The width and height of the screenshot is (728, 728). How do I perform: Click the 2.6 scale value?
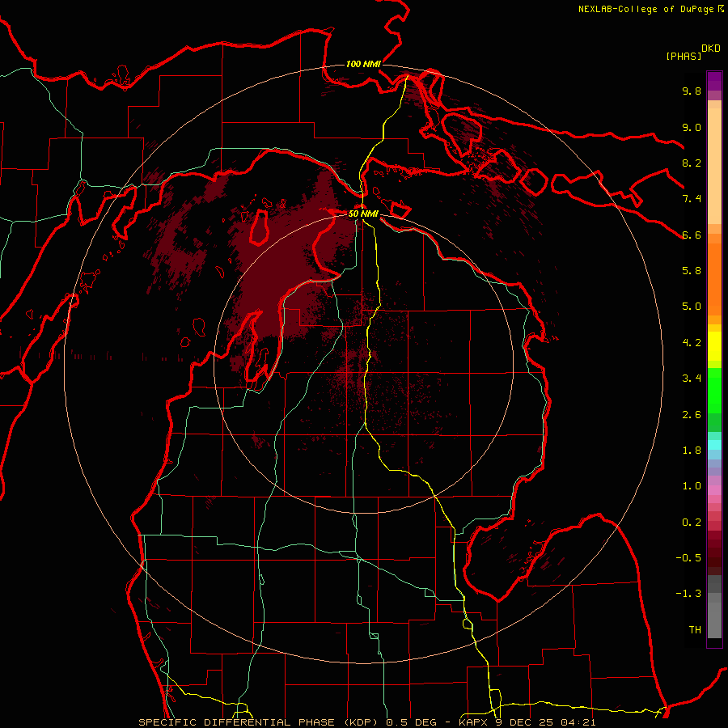click(692, 415)
